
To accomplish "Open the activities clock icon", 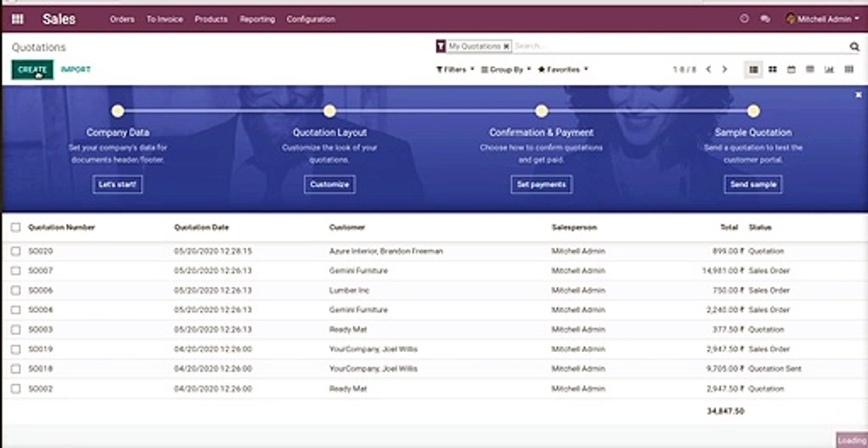I will coord(744,19).
